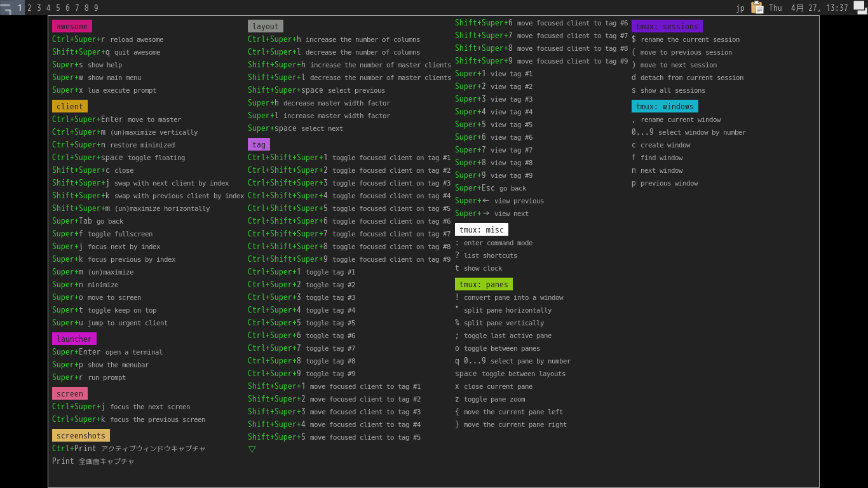
Task: Switch to tag 1 in the taglist
Action: coord(20,8)
